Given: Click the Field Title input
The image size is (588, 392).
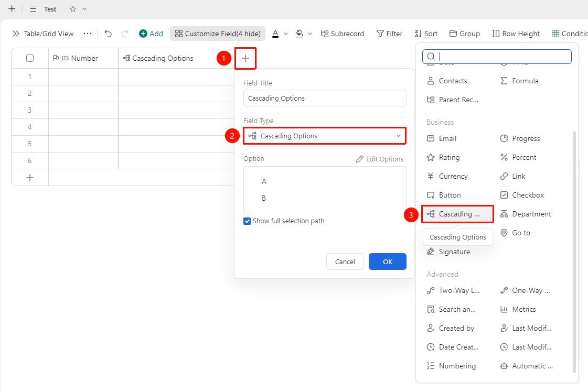Looking at the screenshot, I should (x=325, y=98).
